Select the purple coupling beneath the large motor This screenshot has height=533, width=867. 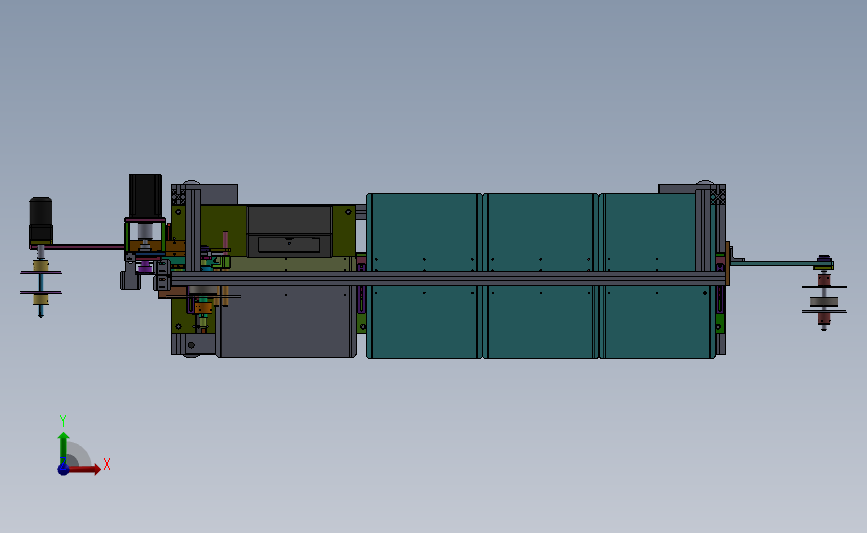145,267
